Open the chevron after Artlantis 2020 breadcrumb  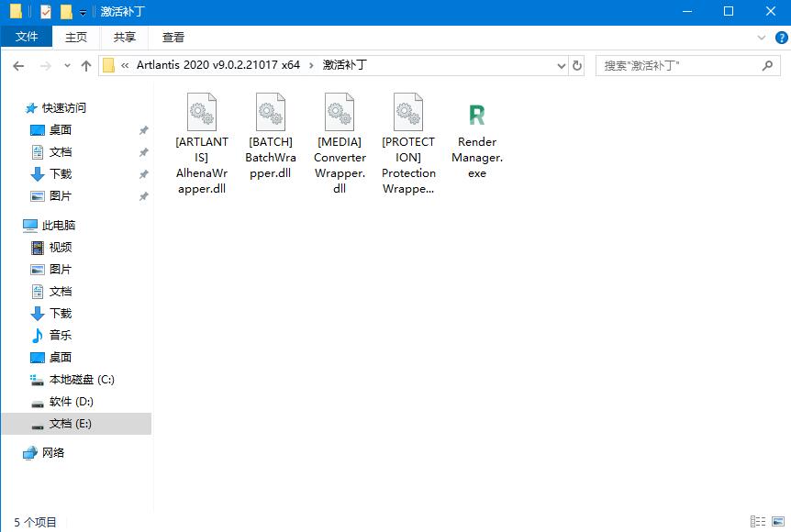point(311,65)
